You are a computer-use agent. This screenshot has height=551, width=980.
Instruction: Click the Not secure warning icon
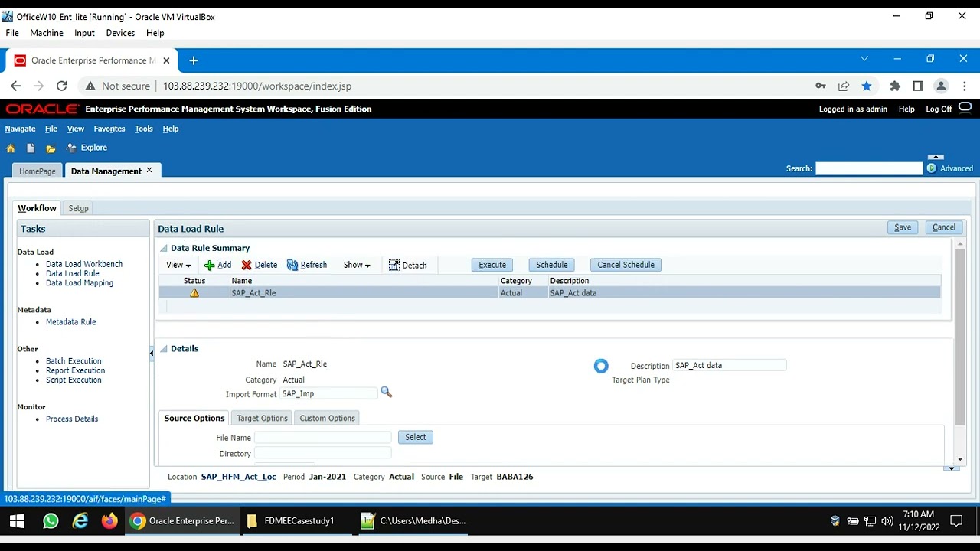(90, 86)
